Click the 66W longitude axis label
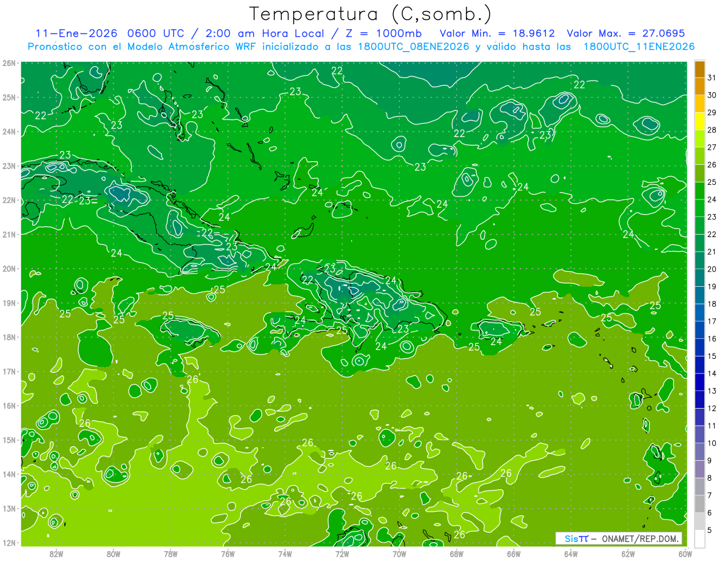This screenshot has width=728, height=562. pyautogui.click(x=513, y=554)
